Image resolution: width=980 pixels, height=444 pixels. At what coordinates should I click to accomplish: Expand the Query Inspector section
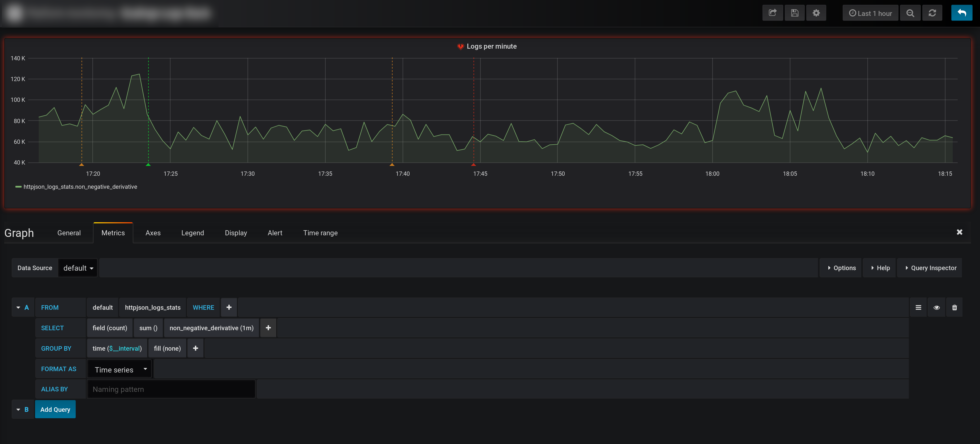click(x=930, y=268)
